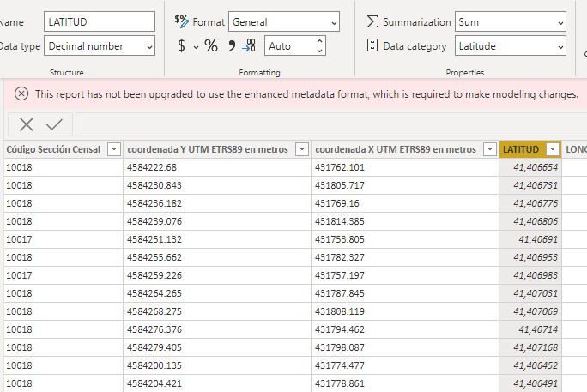Click cell 4584222.68
Screen dimensions: 587x392
pyautogui.click(x=217, y=167)
